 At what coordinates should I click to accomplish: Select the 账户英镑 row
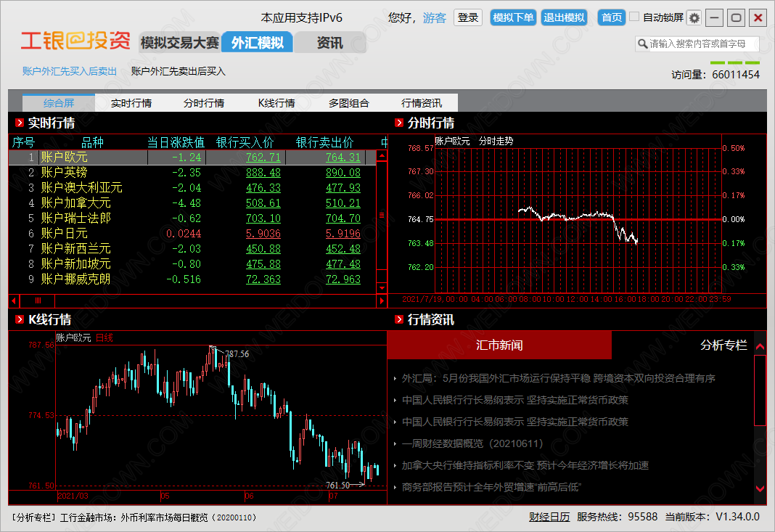[x=193, y=173]
